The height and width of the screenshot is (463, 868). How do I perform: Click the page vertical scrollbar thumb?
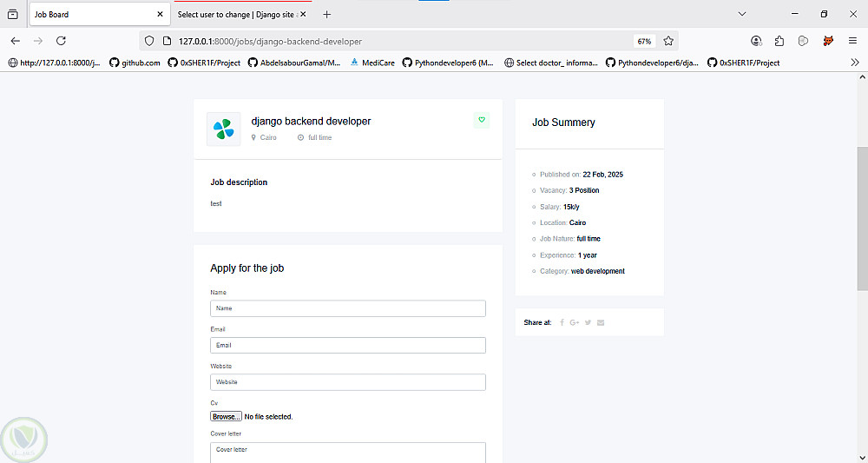pos(862,217)
